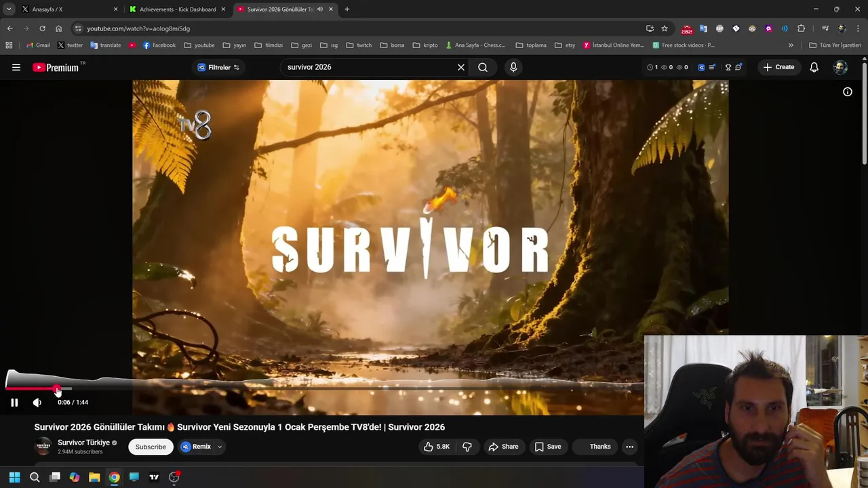
Task: Expand the twitch bookmarks folder
Action: point(359,45)
